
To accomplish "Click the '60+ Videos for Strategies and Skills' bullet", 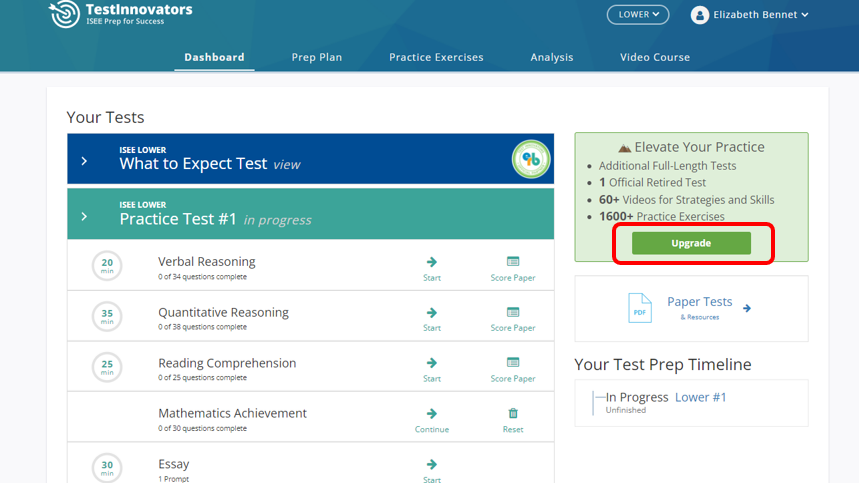I will (686, 200).
